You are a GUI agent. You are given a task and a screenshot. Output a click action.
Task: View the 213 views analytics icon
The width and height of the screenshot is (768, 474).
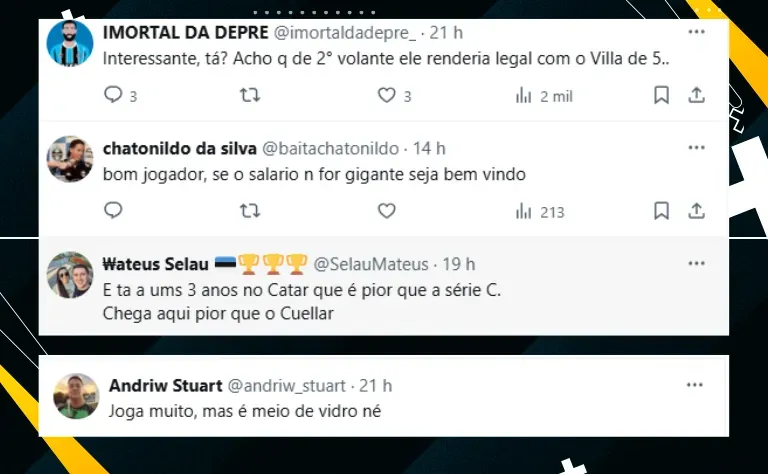pos(524,211)
